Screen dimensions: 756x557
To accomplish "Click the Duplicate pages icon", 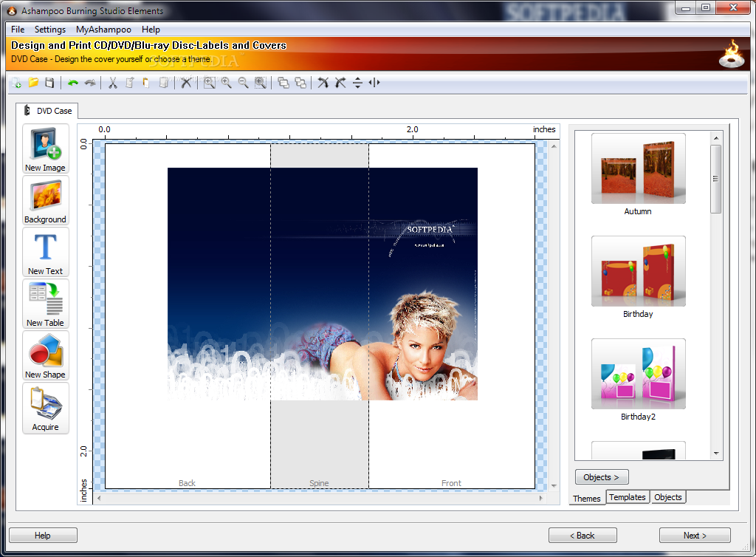I will (164, 83).
